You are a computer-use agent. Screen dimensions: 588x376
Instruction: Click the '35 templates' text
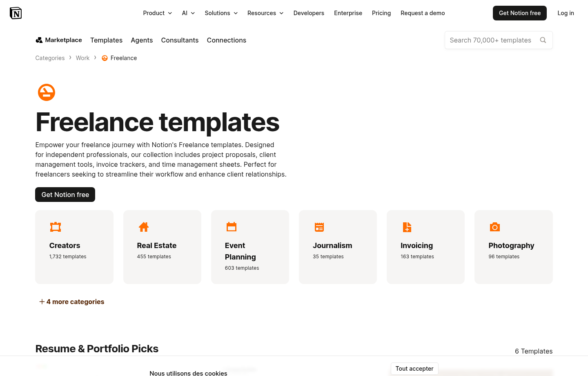[x=328, y=257]
